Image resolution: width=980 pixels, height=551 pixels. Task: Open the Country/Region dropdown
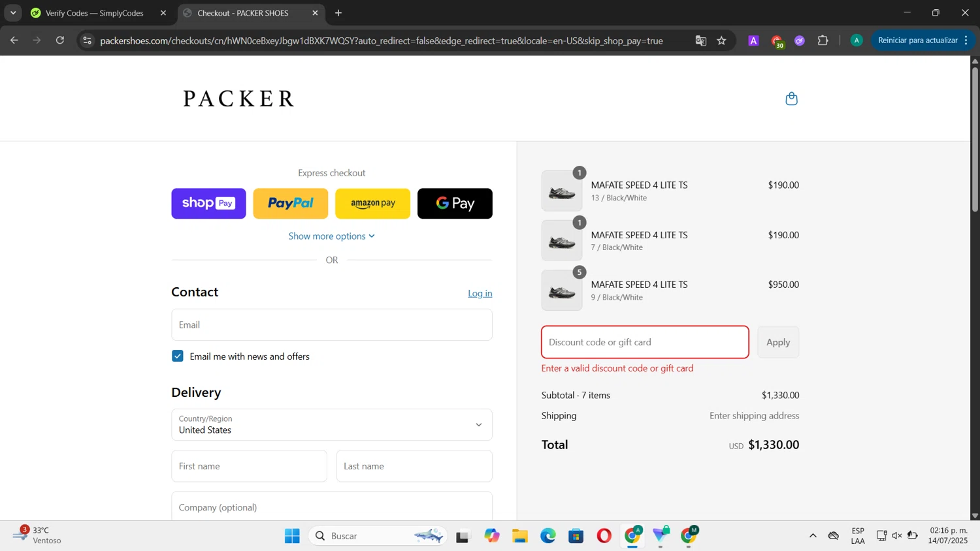(332, 424)
